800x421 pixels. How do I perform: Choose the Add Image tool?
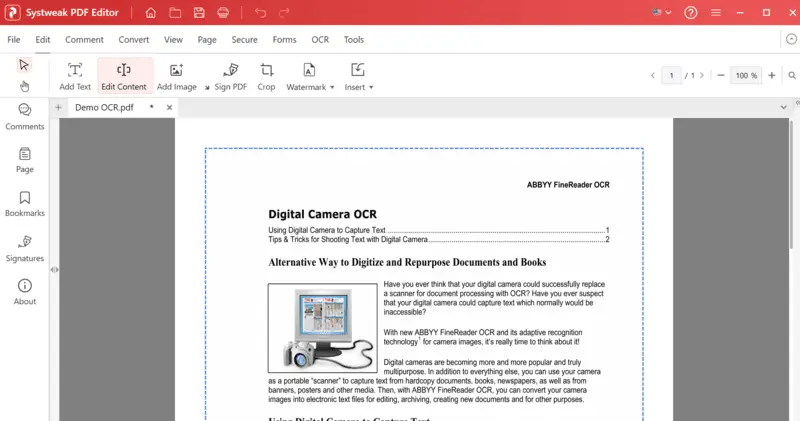177,77
